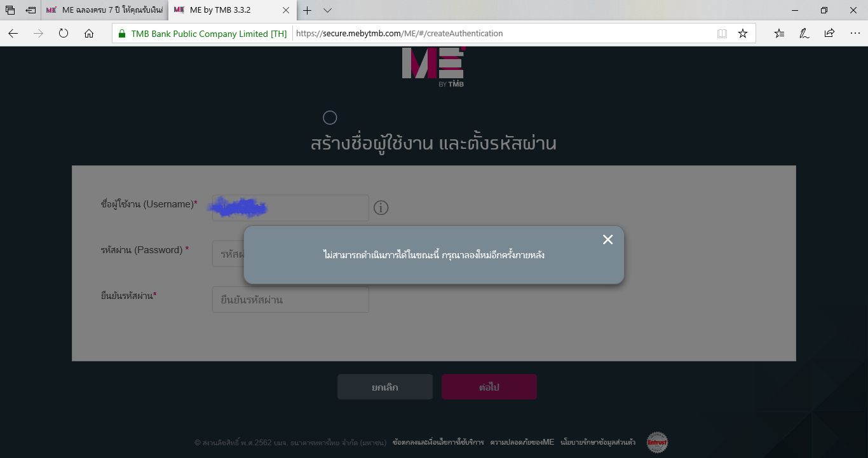The width and height of the screenshot is (868, 458).
Task: Open the ความปลอดภัยของME footer link
Action: tap(522, 442)
